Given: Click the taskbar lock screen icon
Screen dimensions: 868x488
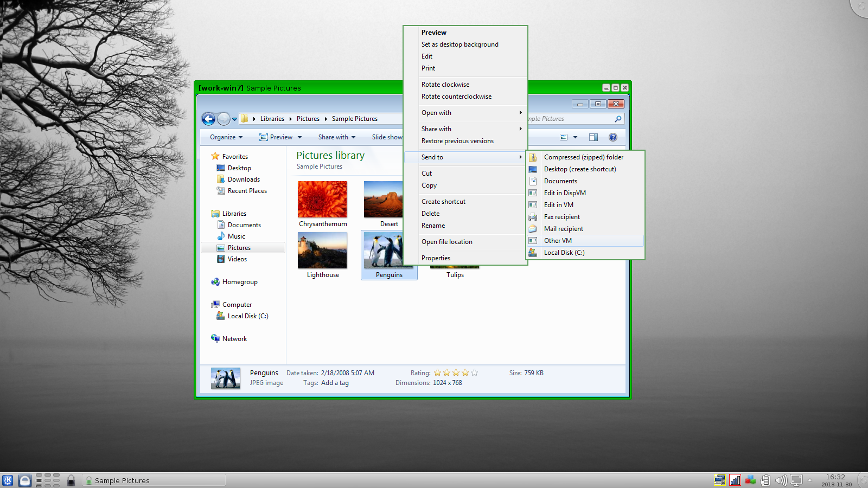Looking at the screenshot, I should [71, 480].
